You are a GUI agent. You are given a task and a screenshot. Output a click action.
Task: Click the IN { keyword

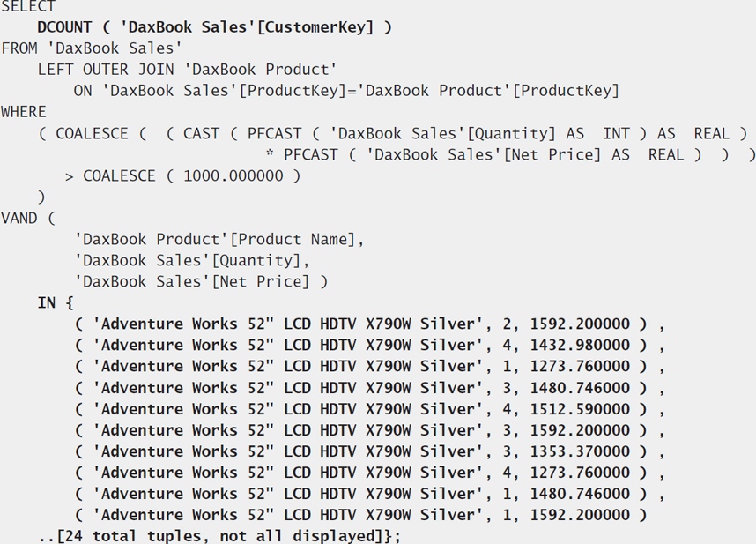point(56,303)
